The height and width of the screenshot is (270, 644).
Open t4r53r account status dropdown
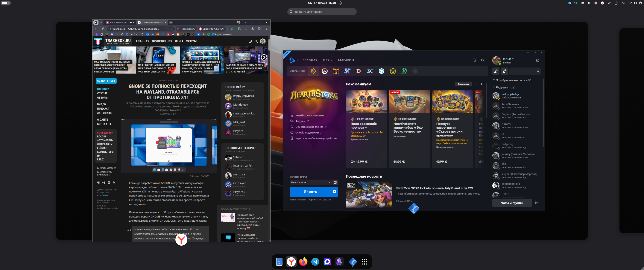click(513, 59)
